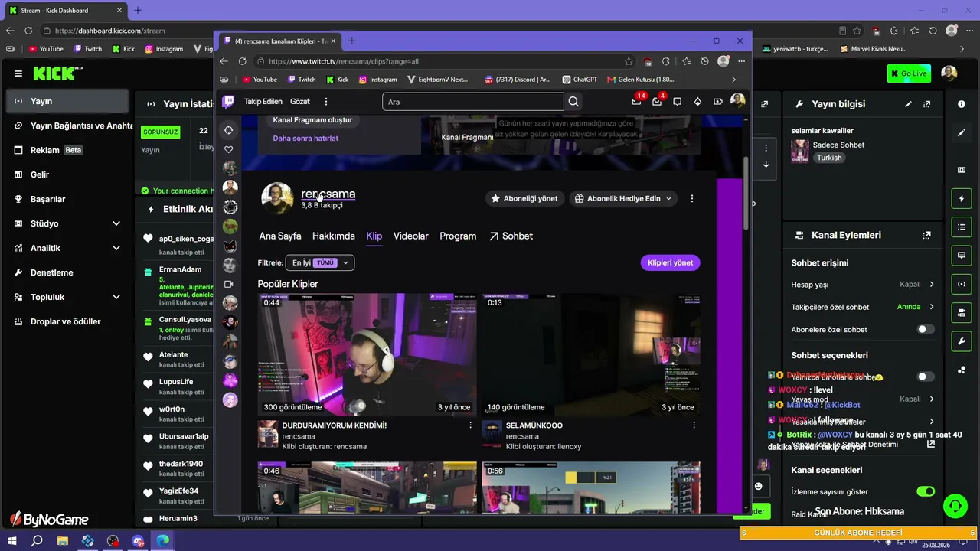980x551 pixels.
Task: Open Windows taskbar search
Action: 37,541
